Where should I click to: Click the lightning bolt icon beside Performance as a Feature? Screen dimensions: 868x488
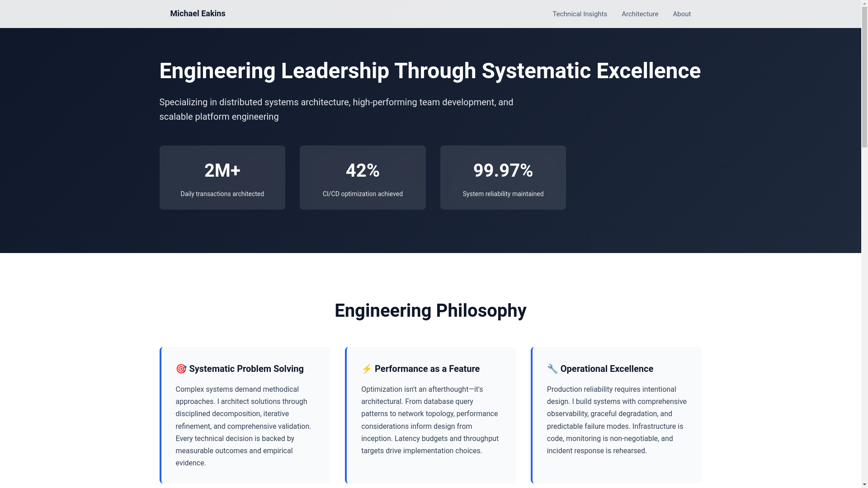pyautogui.click(x=367, y=369)
